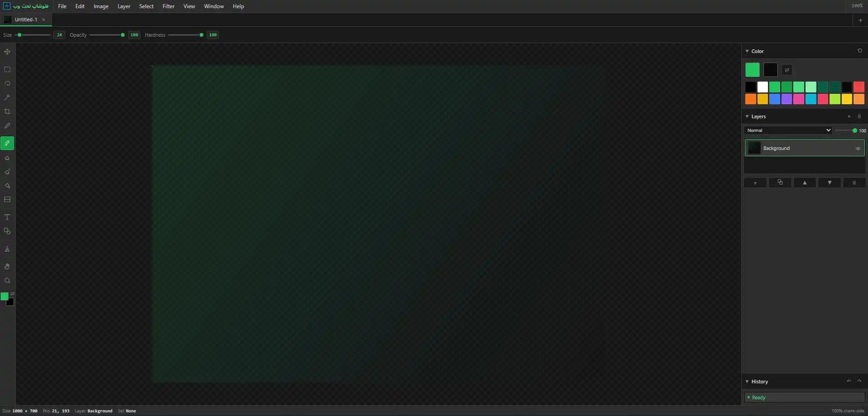Image resolution: width=868 pixels, height=416 pixels.
Task: Duplicate layer using the bottom copy button
Action: (780, 183)
